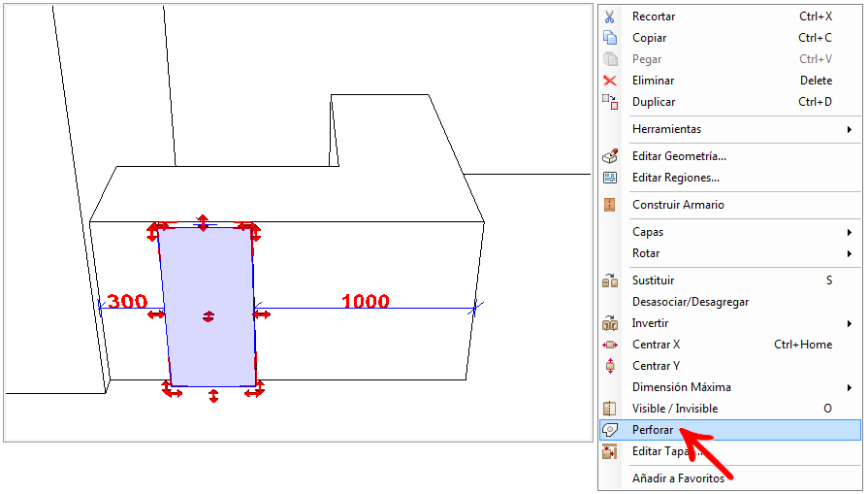Click the horizontal center icon beside Centrar X
The height and width of the screenshot is (494, 868).
coord(609,345)
